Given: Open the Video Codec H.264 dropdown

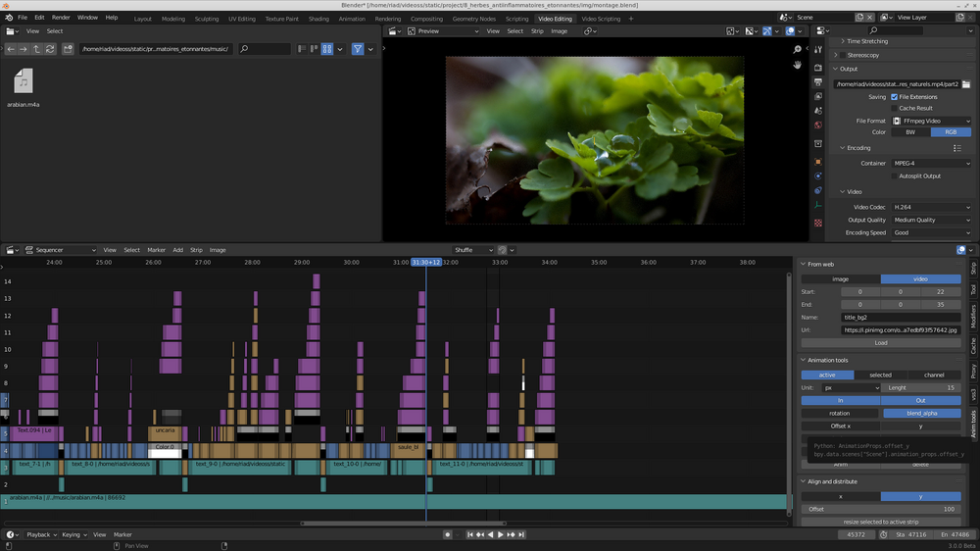Looking at the screenshot, I should pos(930,207).
